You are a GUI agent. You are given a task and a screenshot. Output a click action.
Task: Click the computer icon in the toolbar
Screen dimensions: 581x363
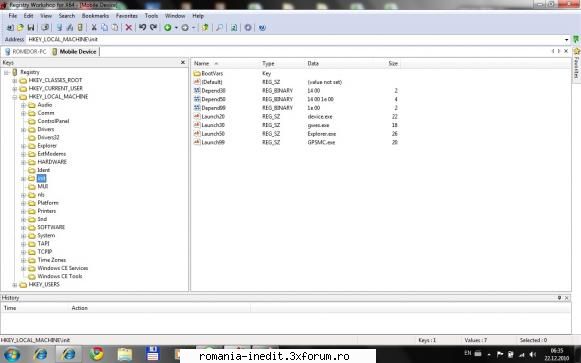[59, 27]
